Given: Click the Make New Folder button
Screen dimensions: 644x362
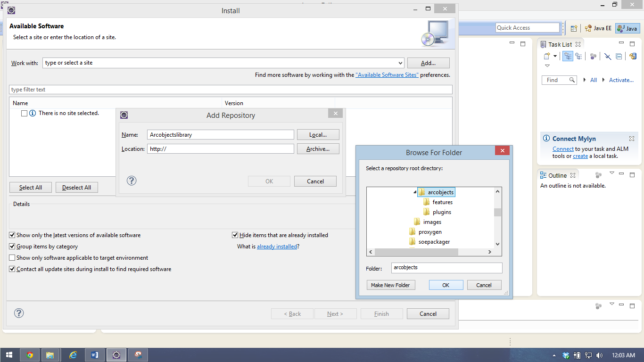Looking at the screenshot, I should click(x=391, y=285).
